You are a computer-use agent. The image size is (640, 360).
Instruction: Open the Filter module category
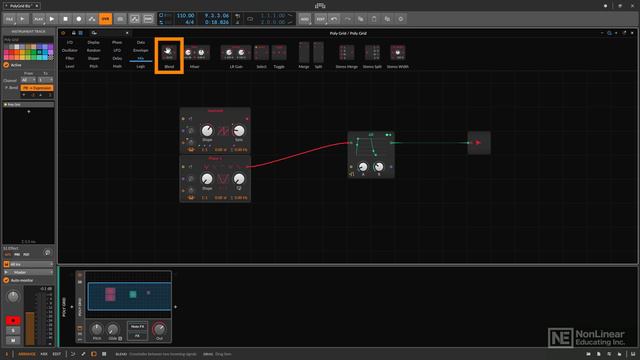70,58
